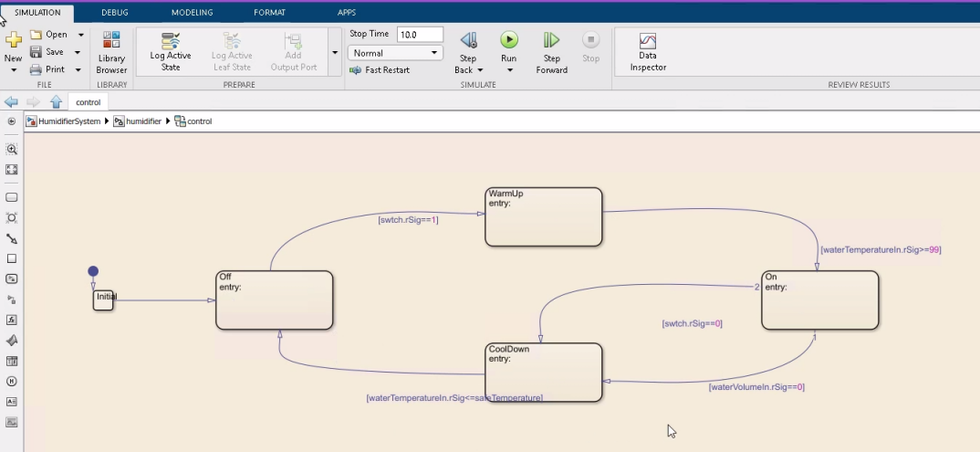Open the Normal simulation mode dropdown
This screenshot has height=452, width=980.
click(395, 53)
